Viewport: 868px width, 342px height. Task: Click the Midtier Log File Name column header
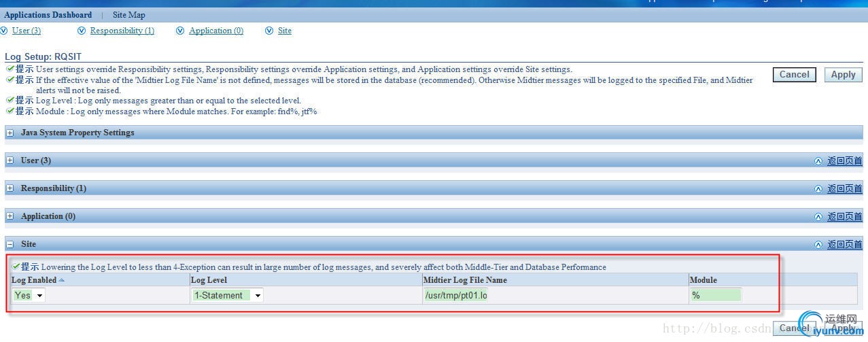pos(465,280)
